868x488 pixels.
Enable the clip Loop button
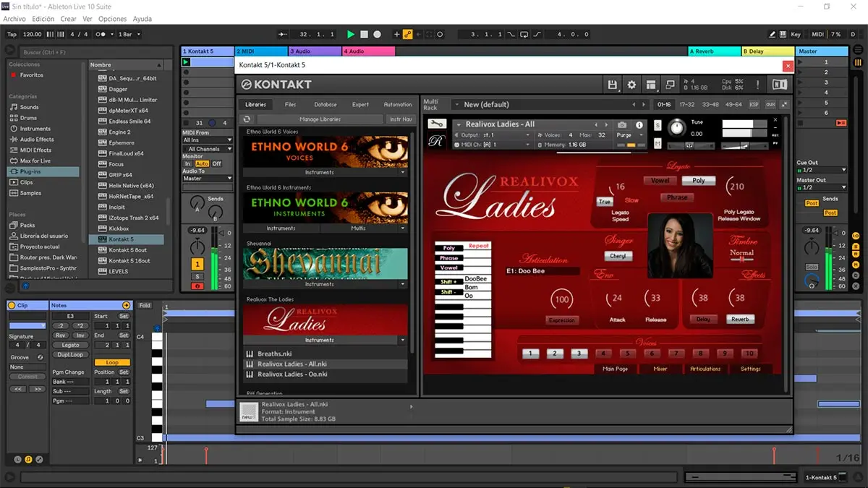point(112,362)
